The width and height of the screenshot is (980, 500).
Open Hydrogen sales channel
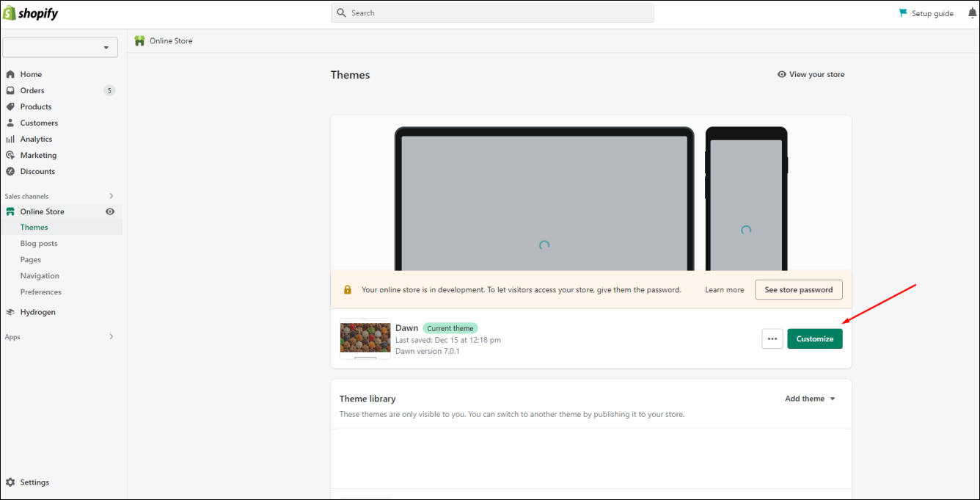(x=38, y=312)
